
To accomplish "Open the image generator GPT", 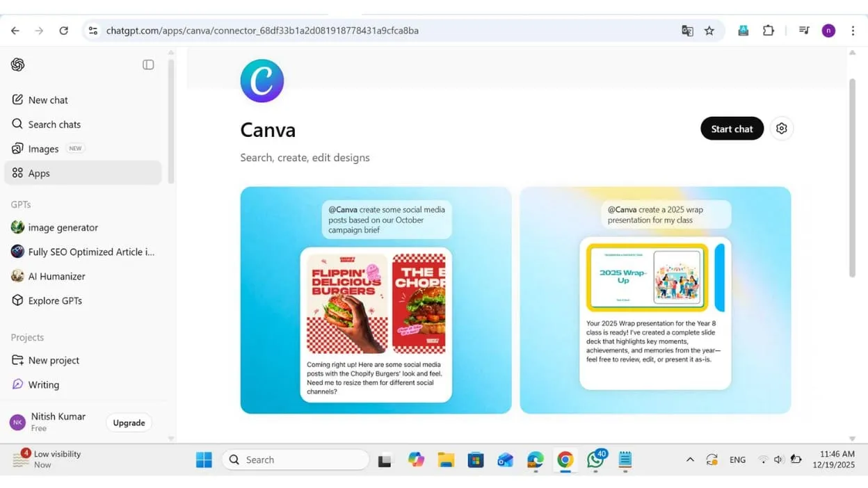I will 83,227.
